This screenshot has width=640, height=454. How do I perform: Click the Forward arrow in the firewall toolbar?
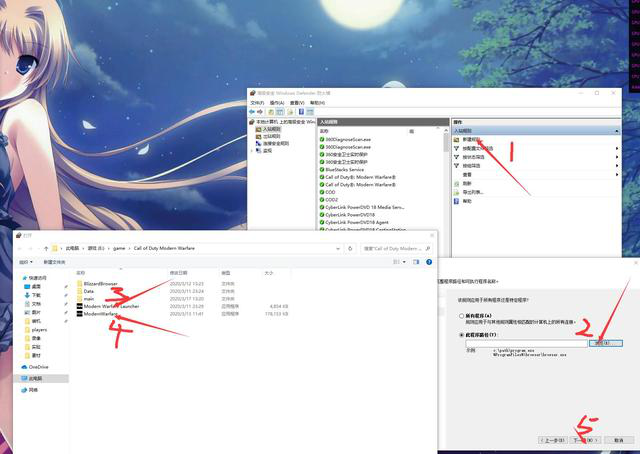pos(260,111)
